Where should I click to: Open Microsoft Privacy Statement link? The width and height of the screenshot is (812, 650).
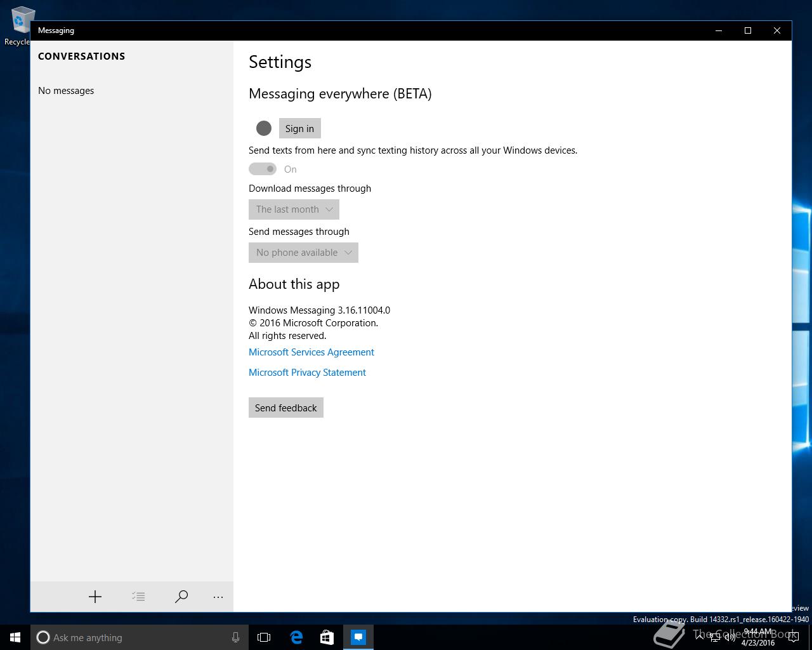[x=307, y=373]
